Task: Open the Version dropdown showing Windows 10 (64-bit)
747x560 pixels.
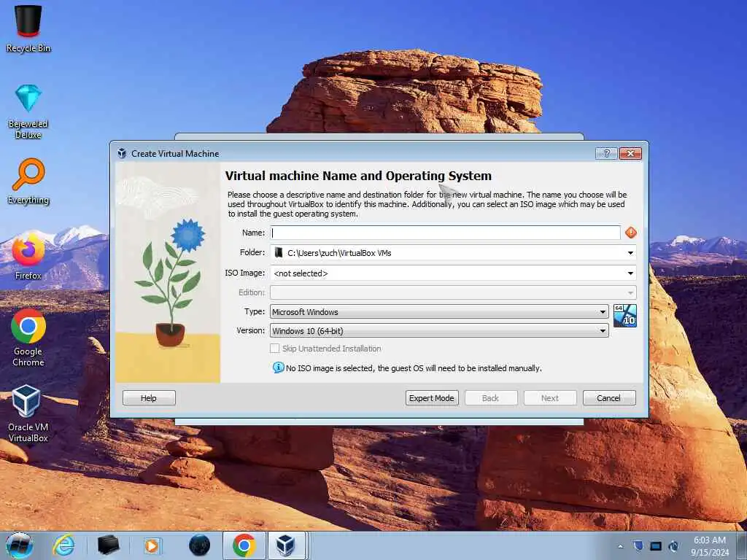Action: (x=439, y=330)
